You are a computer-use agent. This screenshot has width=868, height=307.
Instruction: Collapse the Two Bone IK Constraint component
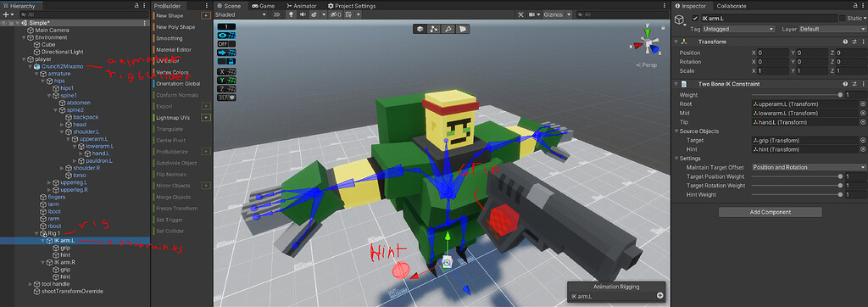[676, 84]
